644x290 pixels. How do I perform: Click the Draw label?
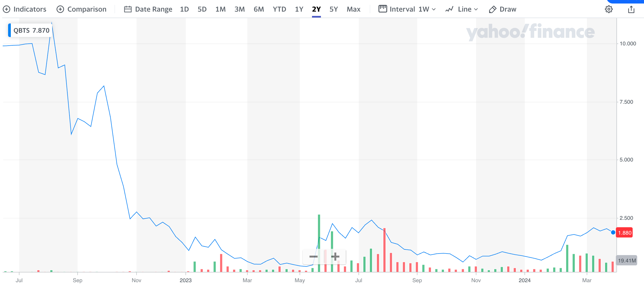click(x=508, y=9)
